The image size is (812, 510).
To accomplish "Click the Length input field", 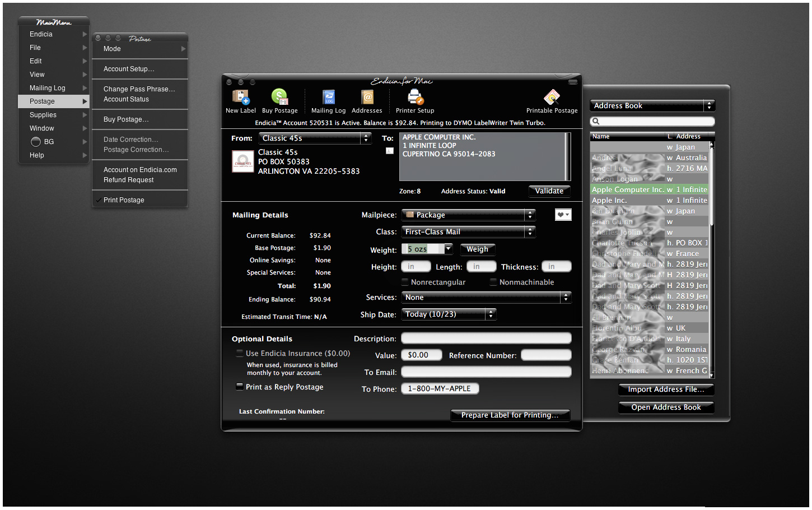I will (x=482, y=266).
